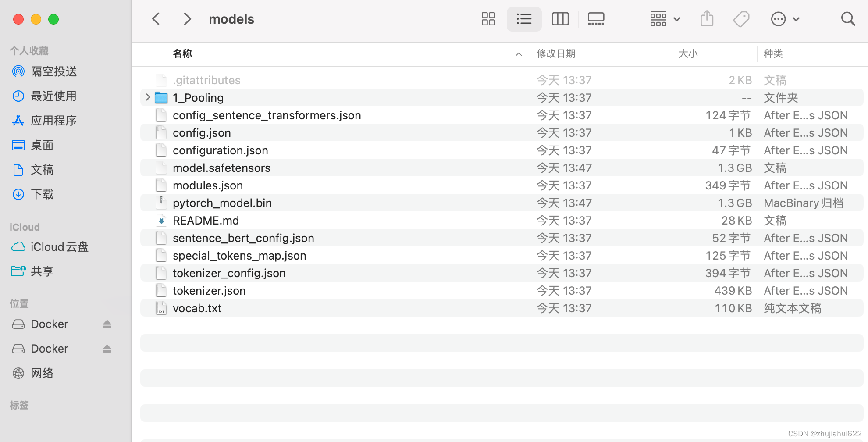The height and width of the screenshot is (442, 868).
Task: Click the desktop icon in sidebar
Action: tap(18, 145)
